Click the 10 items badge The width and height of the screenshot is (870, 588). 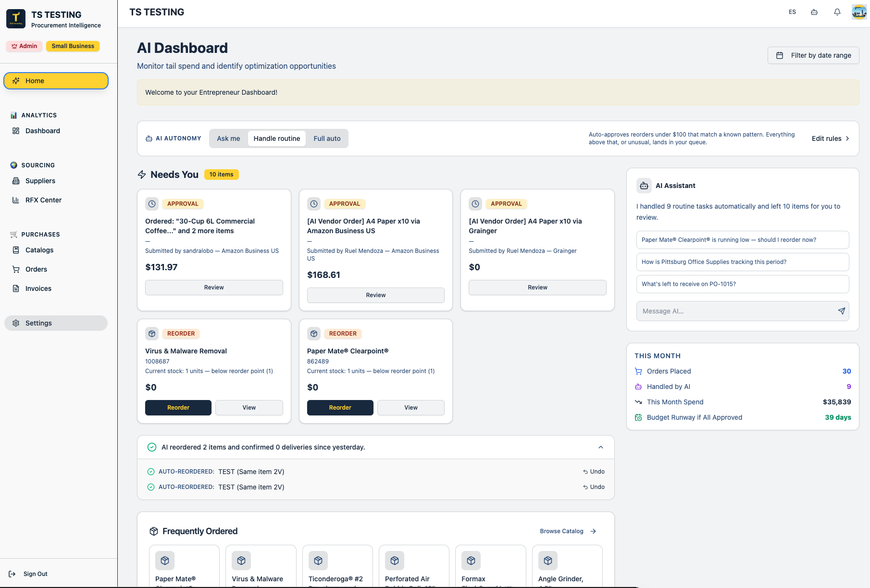tap(222, 175)
